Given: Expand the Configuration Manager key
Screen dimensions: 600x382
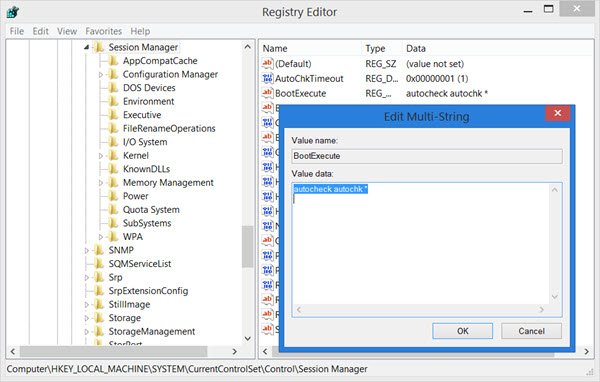Looking at the screenshot, I should (101, 75).
